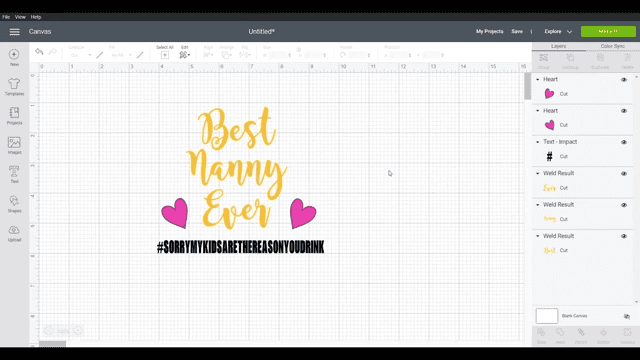Click the Blank Canvas color swatch
The width and height of the screenshot is (640, 360).
(x=547, y=316)
